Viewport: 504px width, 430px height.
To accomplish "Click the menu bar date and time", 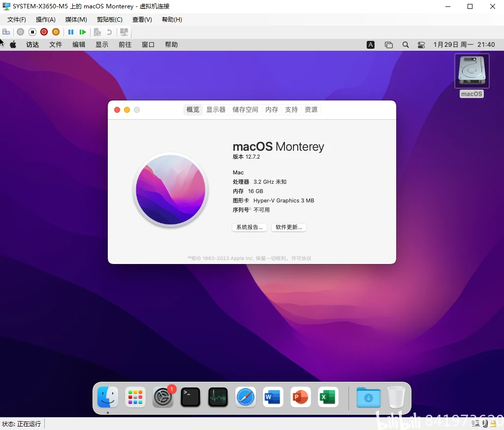I will coord(464,45).
